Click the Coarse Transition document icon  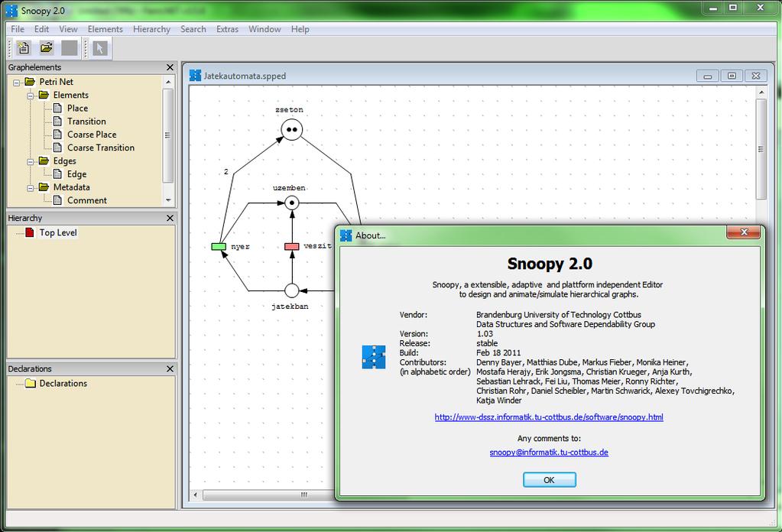[x=58, y=148]
